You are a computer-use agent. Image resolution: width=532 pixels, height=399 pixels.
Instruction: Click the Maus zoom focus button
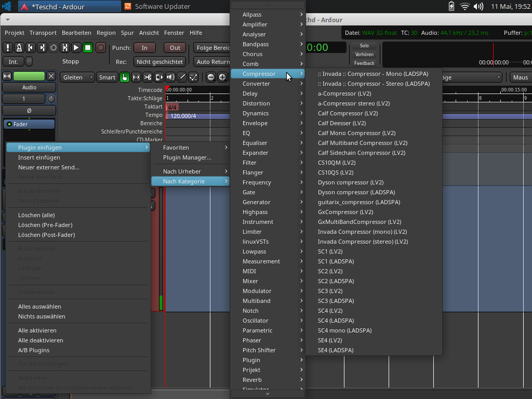click(521, 77)
